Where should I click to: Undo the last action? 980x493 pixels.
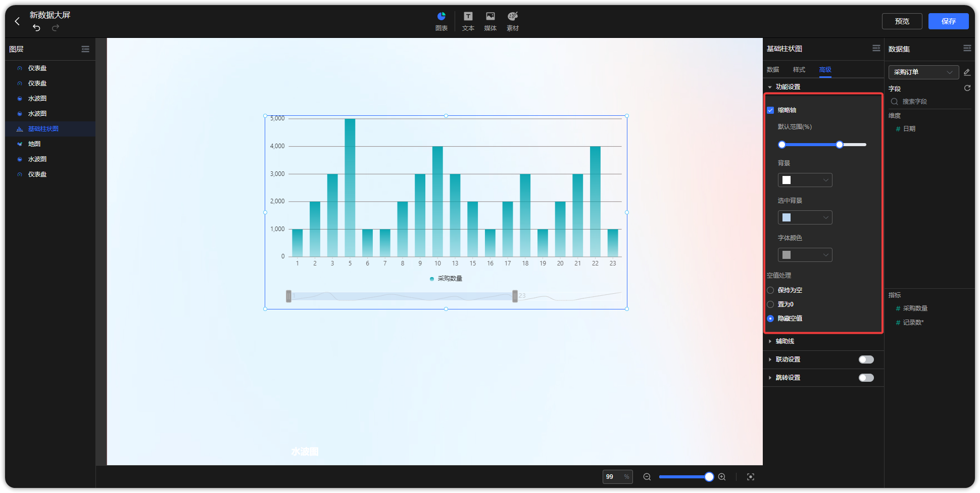(x=36, y=28)
